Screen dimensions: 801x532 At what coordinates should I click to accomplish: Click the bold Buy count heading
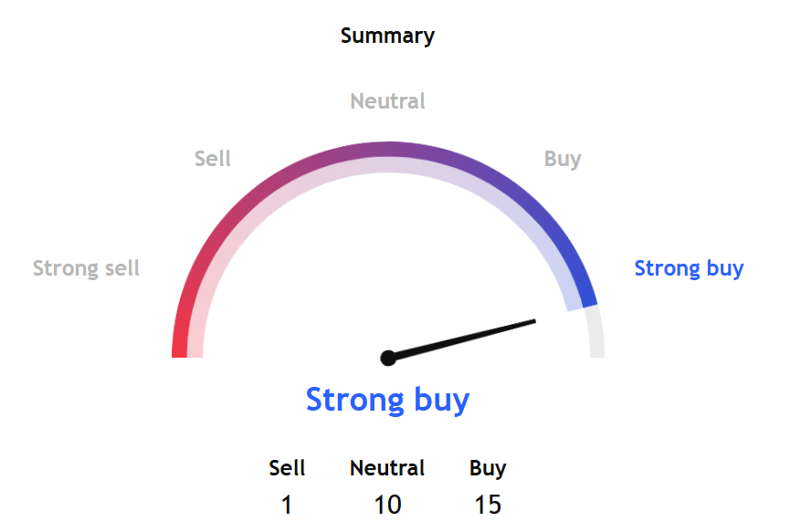point(488,468)
